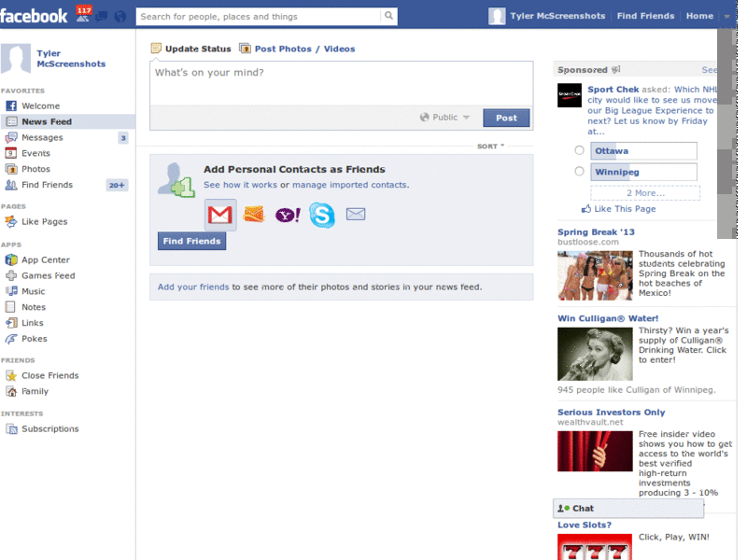Click the Welcome sidebar icon
747x560 pixels.
click(x=11, y=105)
